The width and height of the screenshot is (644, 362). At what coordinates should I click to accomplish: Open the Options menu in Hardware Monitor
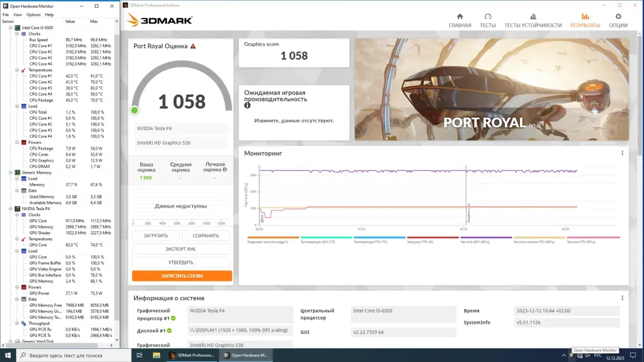click(33, 15)
